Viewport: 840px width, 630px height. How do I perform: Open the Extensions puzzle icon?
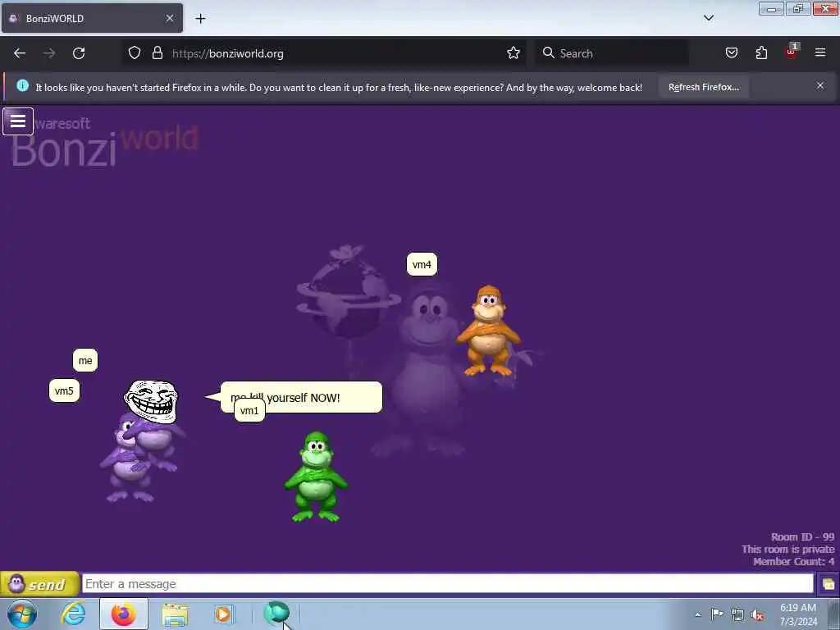point(761,53)
